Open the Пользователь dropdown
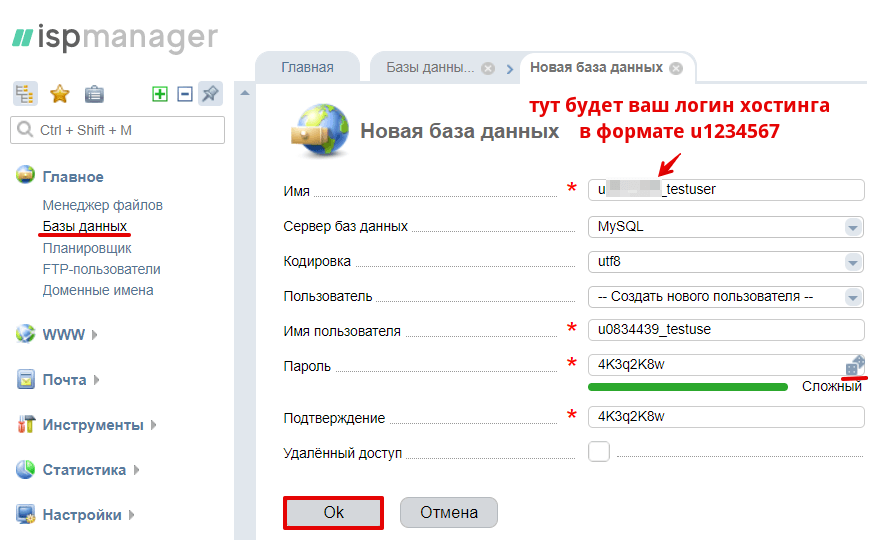The height and width of the screenshot is (540, 873). (x=852, y=297)
